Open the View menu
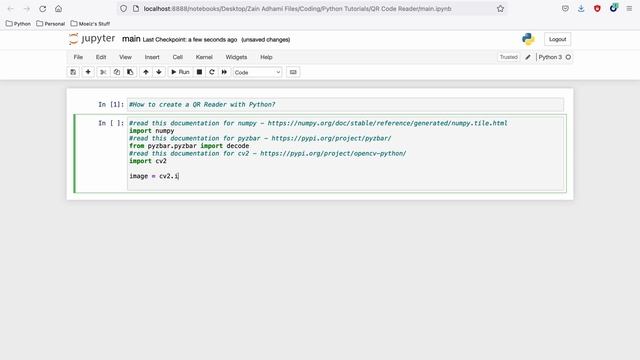The image size is (640, 360). [x=125, y=57]
